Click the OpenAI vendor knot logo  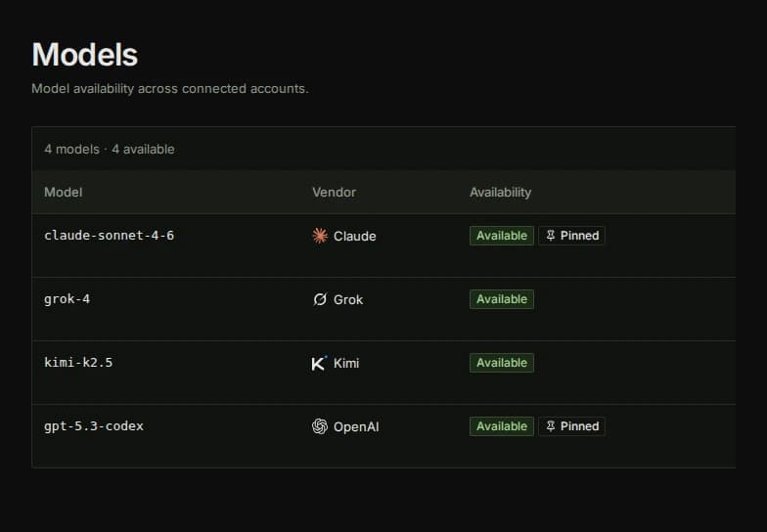(x=320, y=426)
